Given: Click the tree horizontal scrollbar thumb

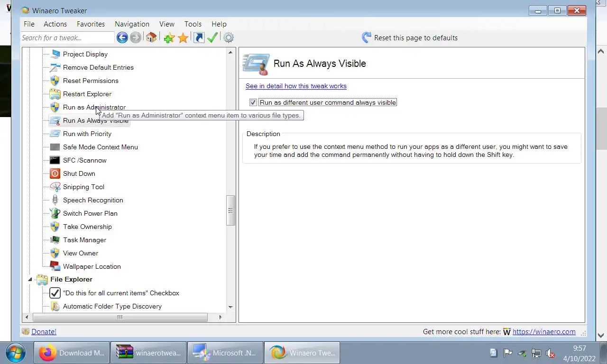Looking at the screenshot, I should coord(120,317).
